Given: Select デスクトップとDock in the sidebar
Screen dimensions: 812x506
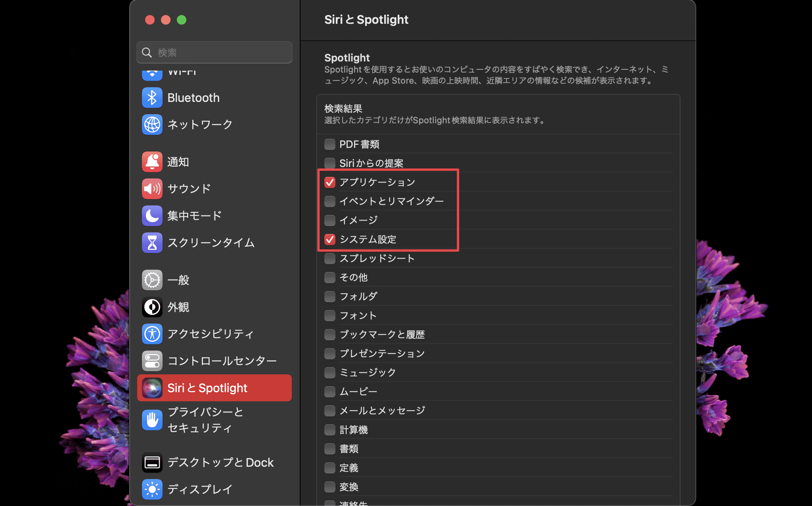Looking at the screenshot, I should click(220, 462).
